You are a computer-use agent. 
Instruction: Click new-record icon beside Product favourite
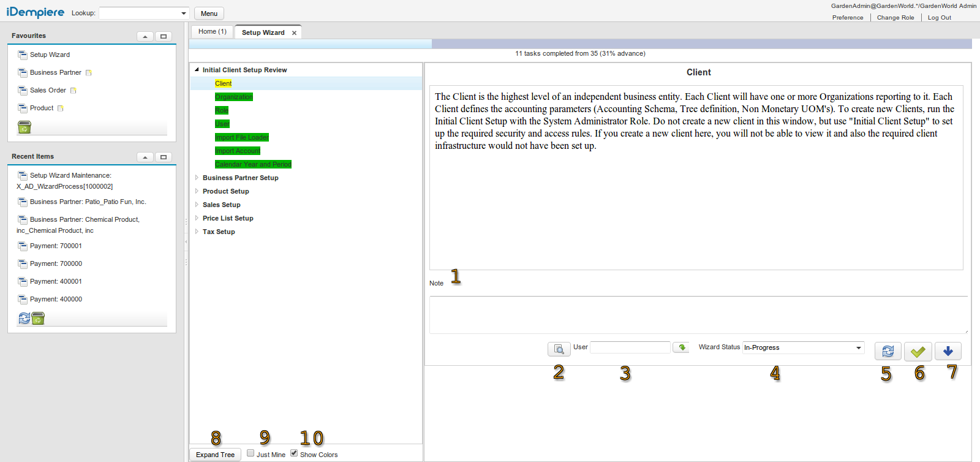pyautogui.click(x=60, y=108)
